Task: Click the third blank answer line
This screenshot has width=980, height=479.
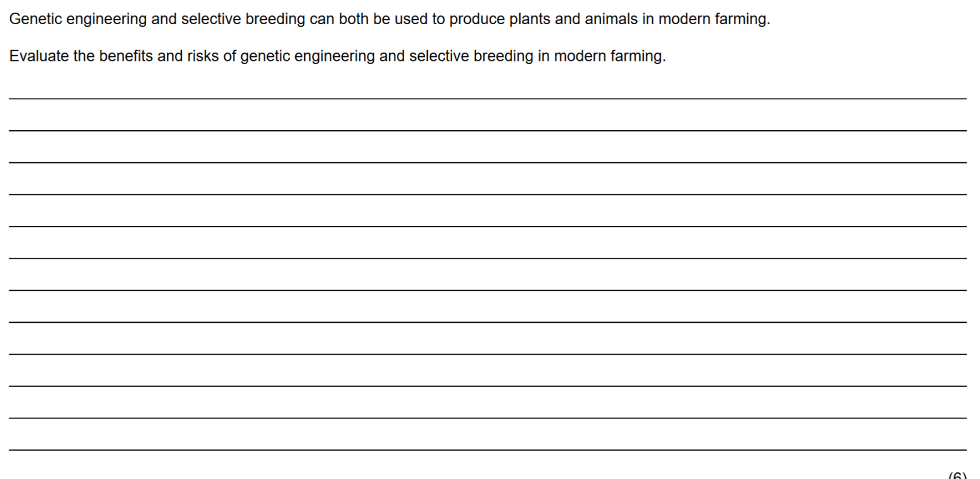Action: (488, 162)
